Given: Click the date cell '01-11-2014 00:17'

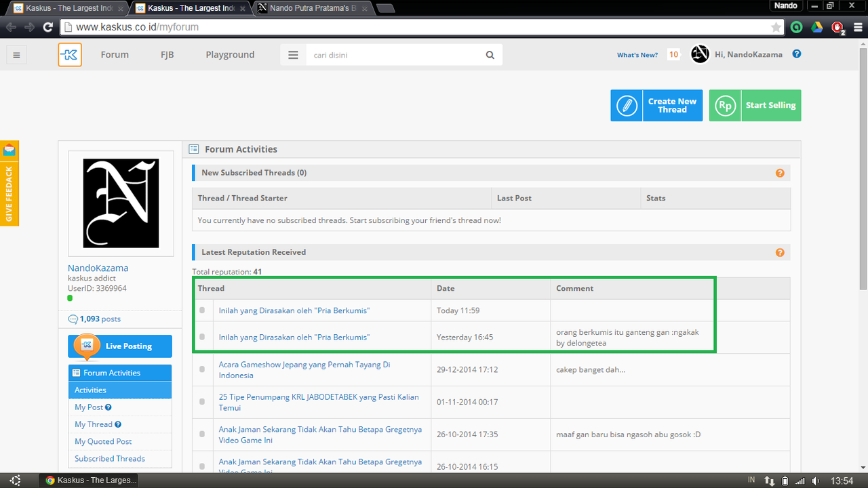Looking at the screenshot, I should (467, 402).
